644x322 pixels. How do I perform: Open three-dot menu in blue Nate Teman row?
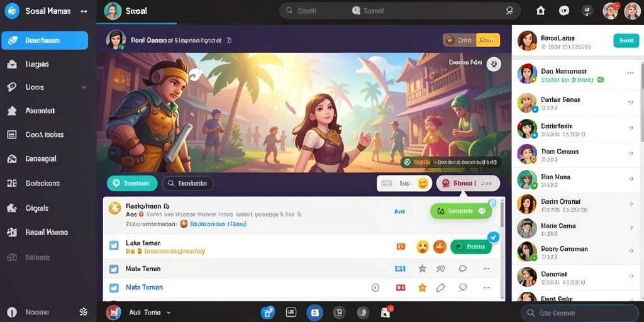point(486,287)
